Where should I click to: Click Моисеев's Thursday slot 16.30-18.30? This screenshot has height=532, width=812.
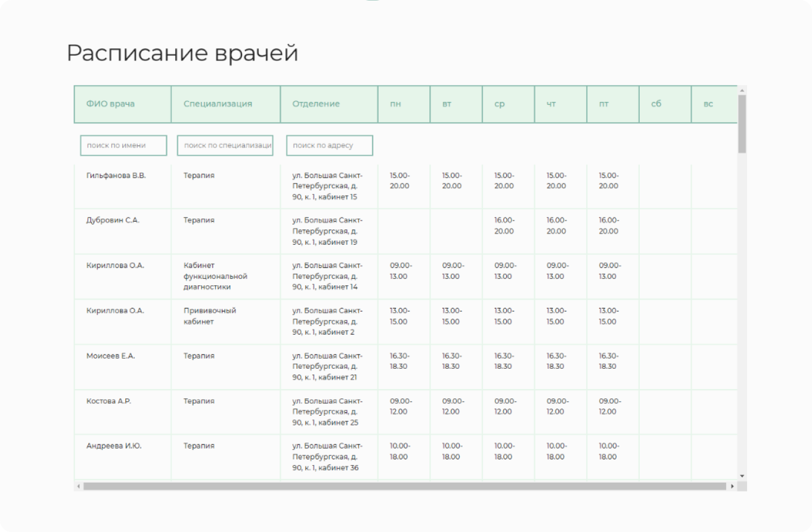[557, 362]
